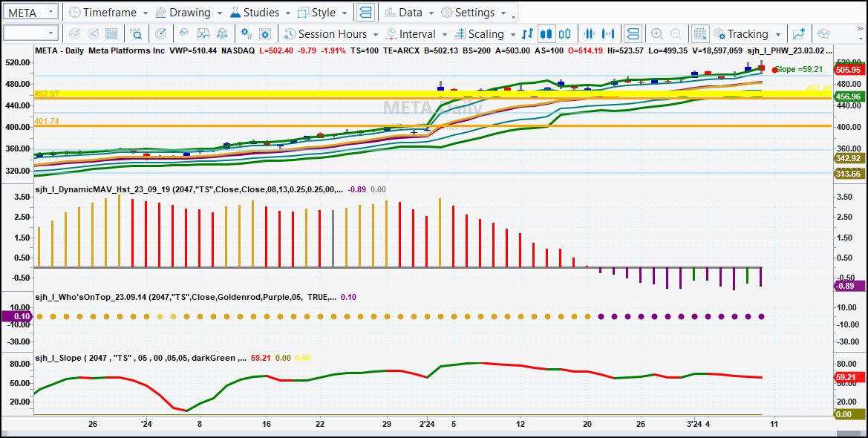Click the magnifier chart search icon
Screen dimensions: 868x438
tap(136, 33)
